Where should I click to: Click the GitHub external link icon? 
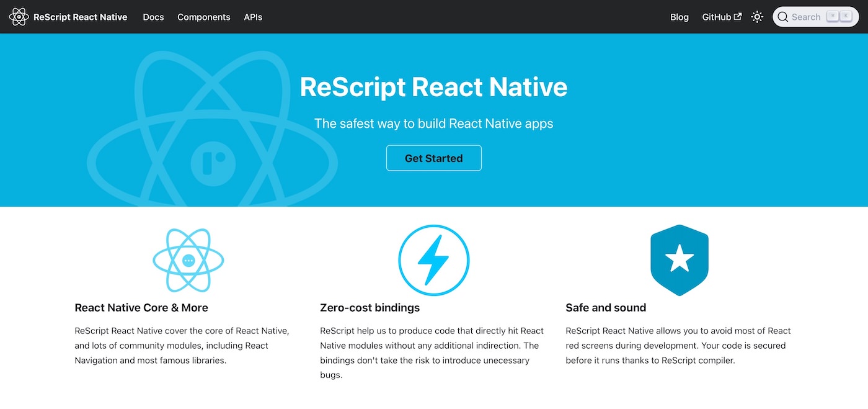coord(738,17)
